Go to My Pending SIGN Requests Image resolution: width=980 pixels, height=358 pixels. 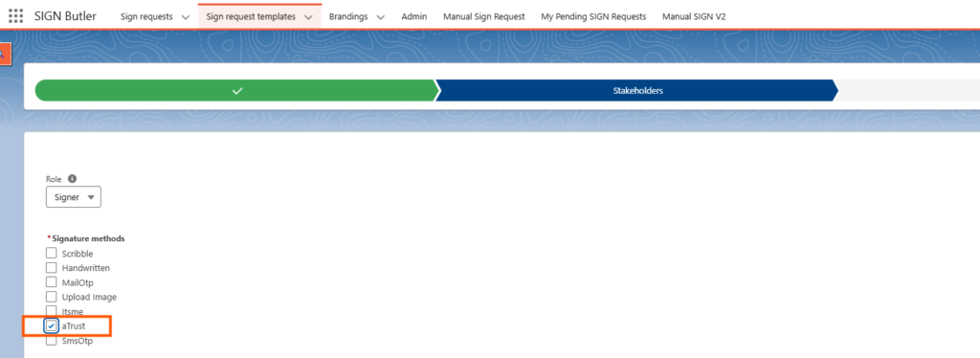(593, 17)
